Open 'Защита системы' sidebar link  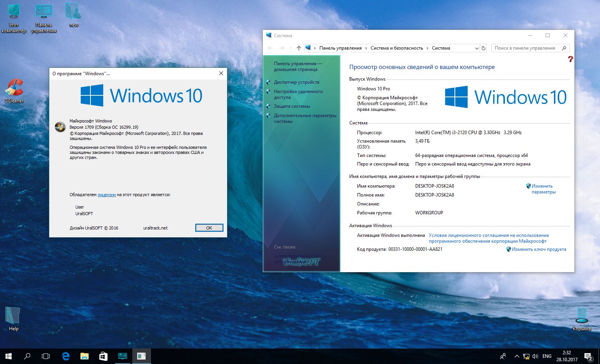(292, 106)
